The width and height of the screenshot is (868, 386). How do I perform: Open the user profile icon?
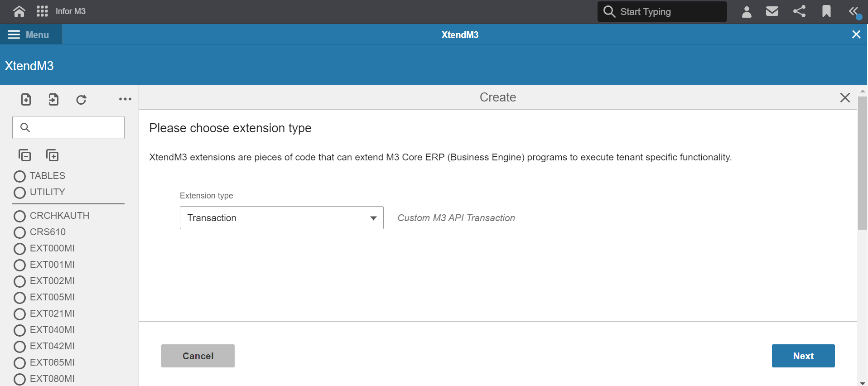point(747,11)
